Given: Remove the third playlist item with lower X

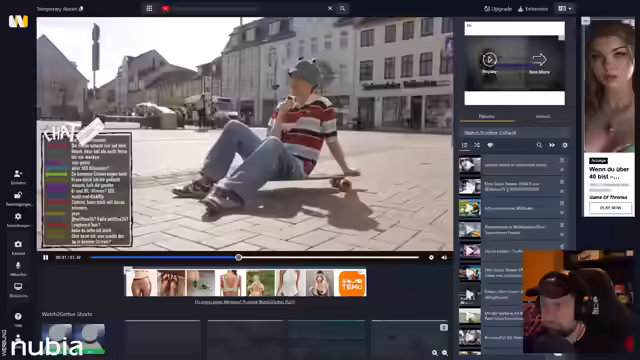Looking at the screenshot, I should pyautogui.click(x=562, y=213).
